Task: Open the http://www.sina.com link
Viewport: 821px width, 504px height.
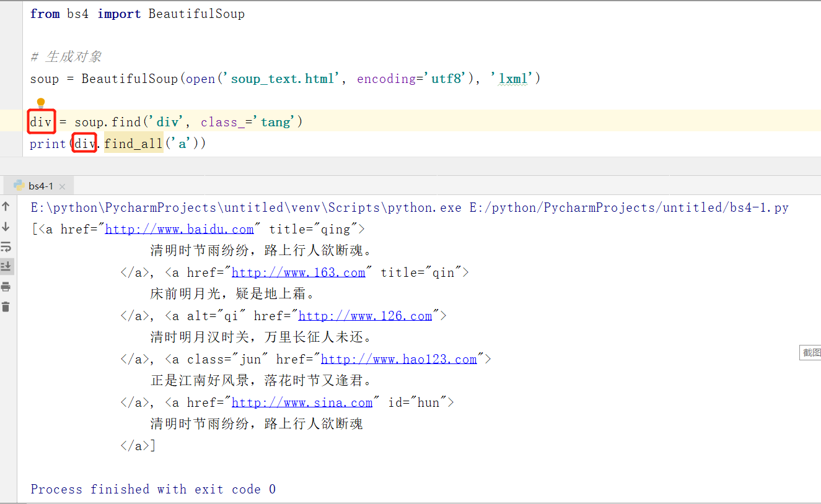Action: (302, 403)
